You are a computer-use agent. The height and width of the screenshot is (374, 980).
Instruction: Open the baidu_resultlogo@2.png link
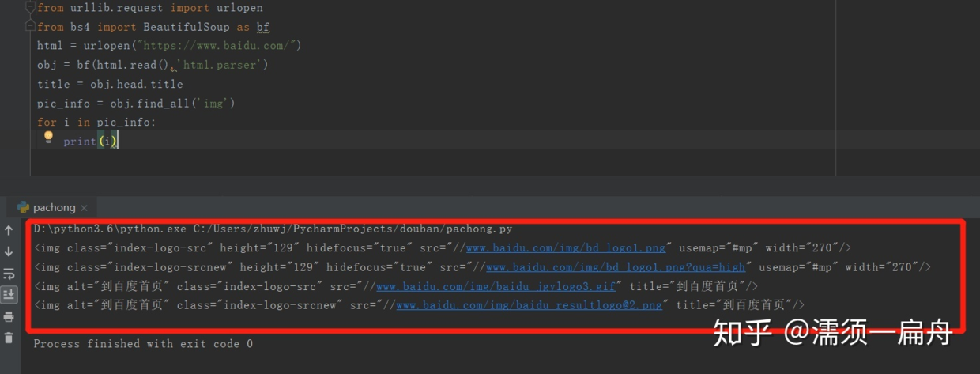[529, 305]
